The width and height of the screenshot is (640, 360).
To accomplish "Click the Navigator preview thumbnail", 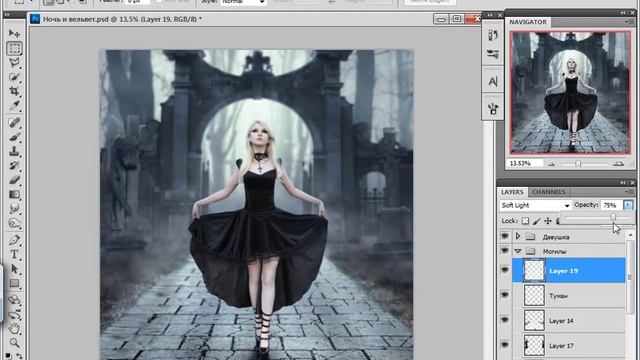I will tap(570, 92).
